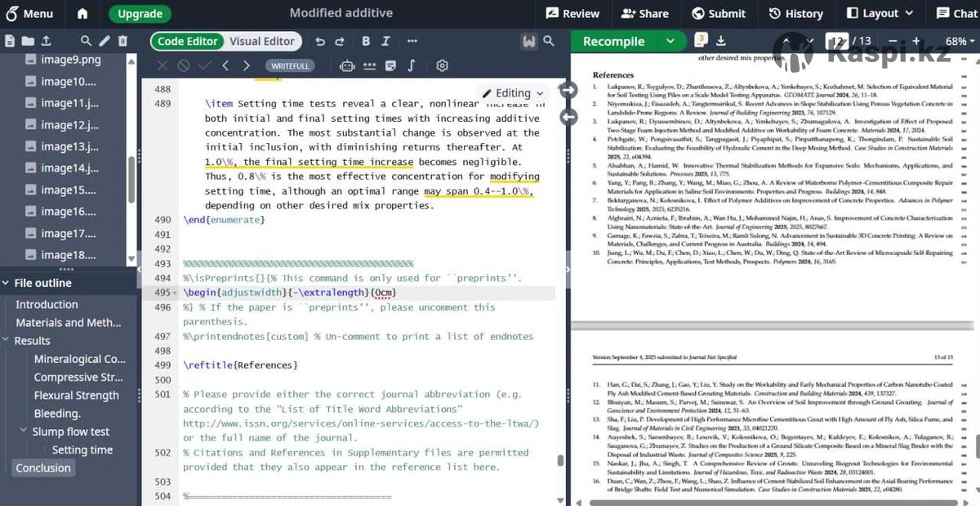Screen dimensions: 980x506
Task: Click the new folder icon
Action: [x=28, y=41]
